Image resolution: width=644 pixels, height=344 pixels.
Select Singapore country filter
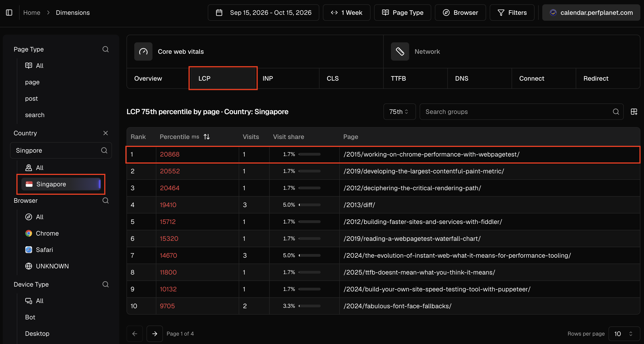coord(61,184)
